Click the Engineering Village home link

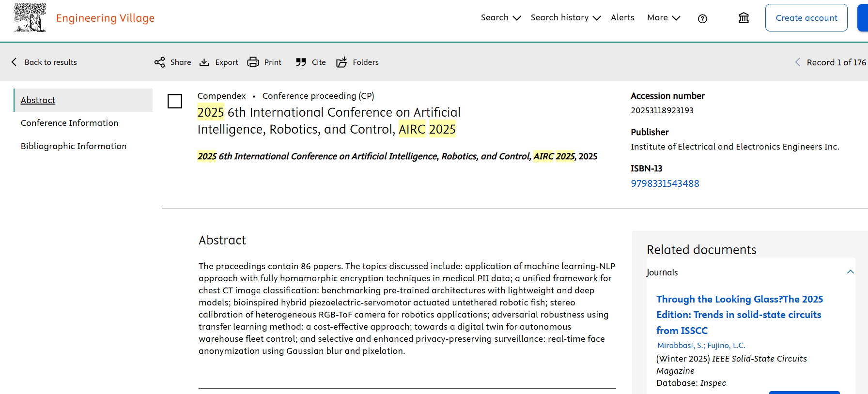pyautogui.click(x=105, y=18)
